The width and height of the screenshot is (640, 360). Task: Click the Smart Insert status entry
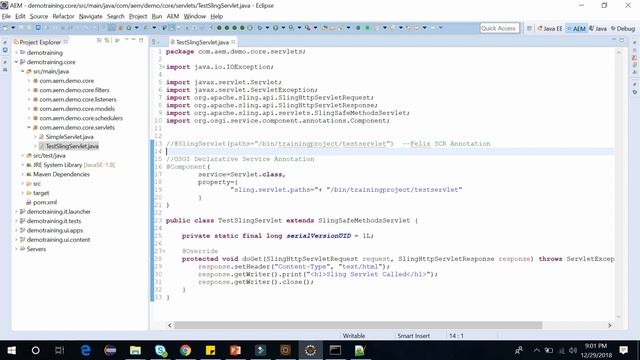coord(413,336)
